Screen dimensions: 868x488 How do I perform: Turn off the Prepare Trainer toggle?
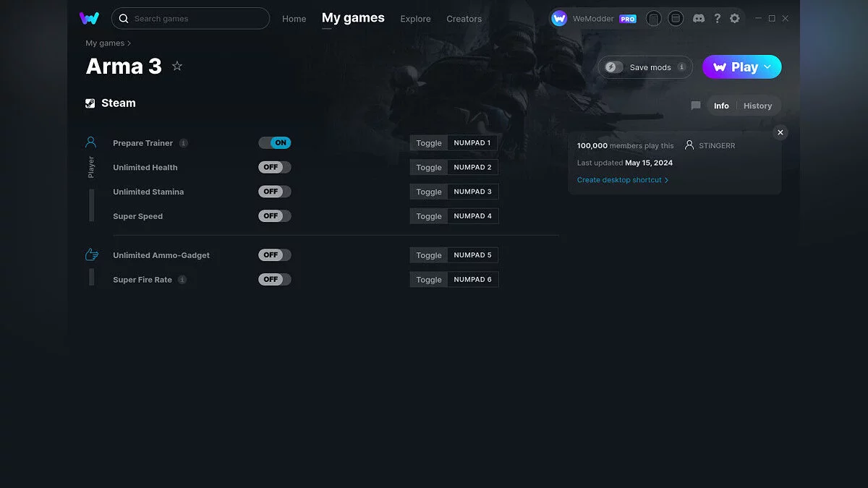(275, 143)
